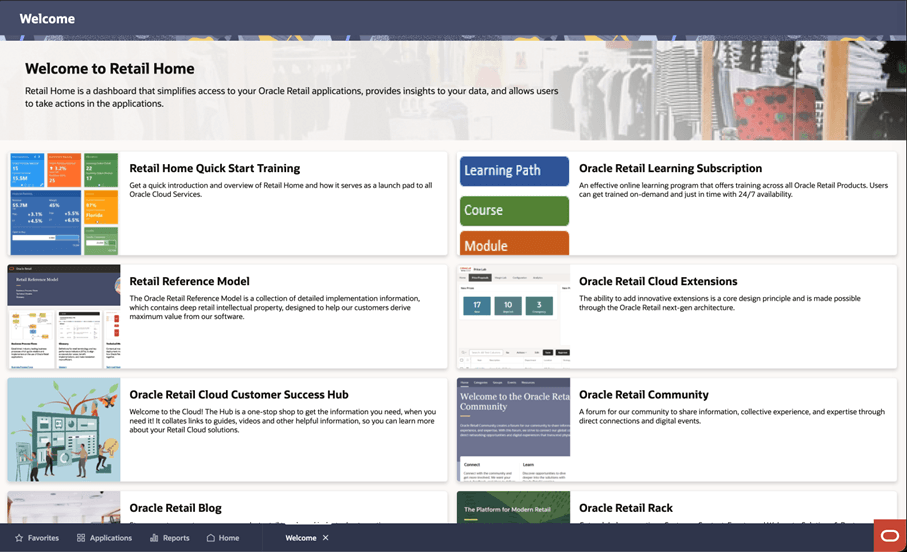Screen dimensions: 907x552
Task: Click the orange Module block
Action: click(514, 244)
